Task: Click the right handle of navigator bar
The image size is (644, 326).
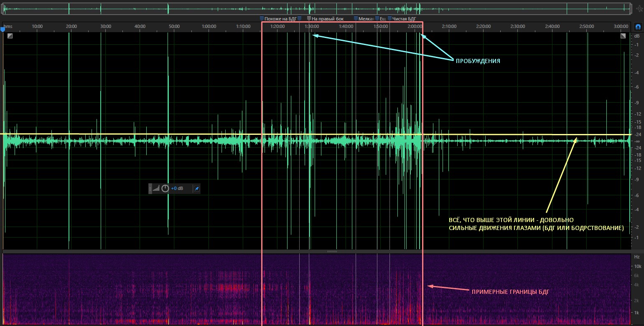Action: (630, 8)
